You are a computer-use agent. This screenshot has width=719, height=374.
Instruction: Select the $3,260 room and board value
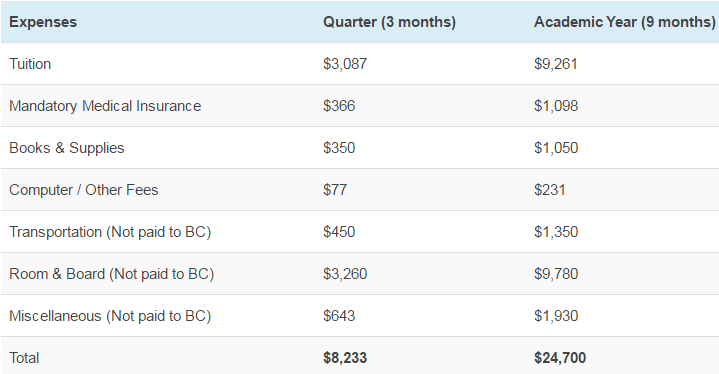(345, 274)
